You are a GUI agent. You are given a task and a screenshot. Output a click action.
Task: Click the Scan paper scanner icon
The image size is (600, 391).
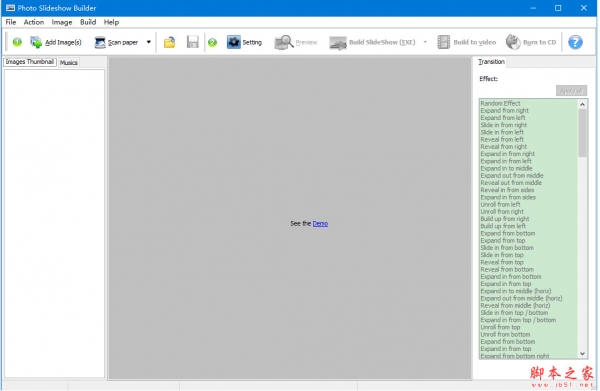(x=100, y=42)
